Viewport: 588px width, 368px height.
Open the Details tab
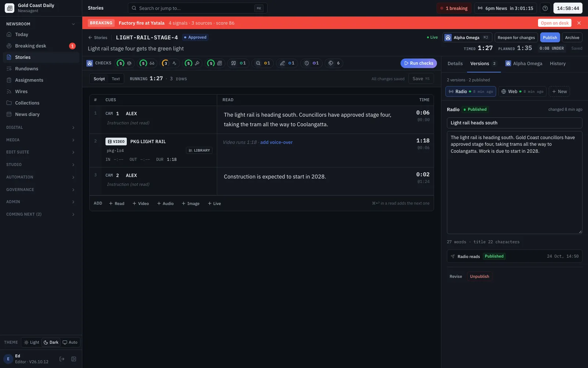[455, 64]
